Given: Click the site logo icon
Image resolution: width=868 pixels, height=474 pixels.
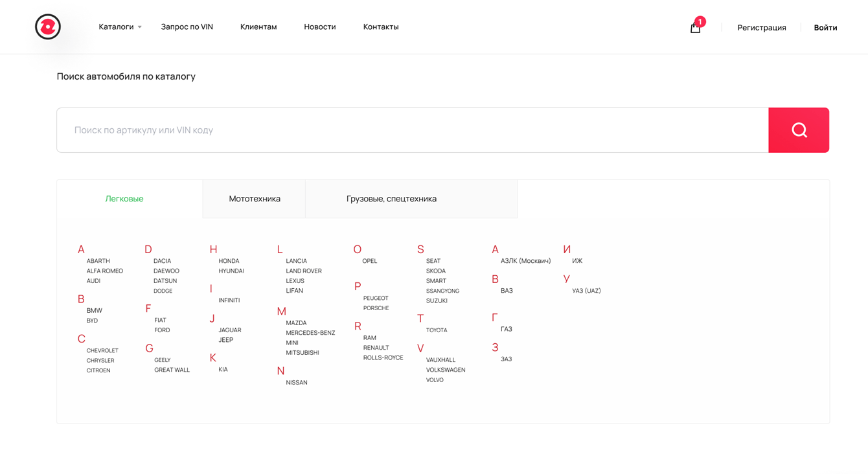Looking at the screenshot, I should (48, 27).
